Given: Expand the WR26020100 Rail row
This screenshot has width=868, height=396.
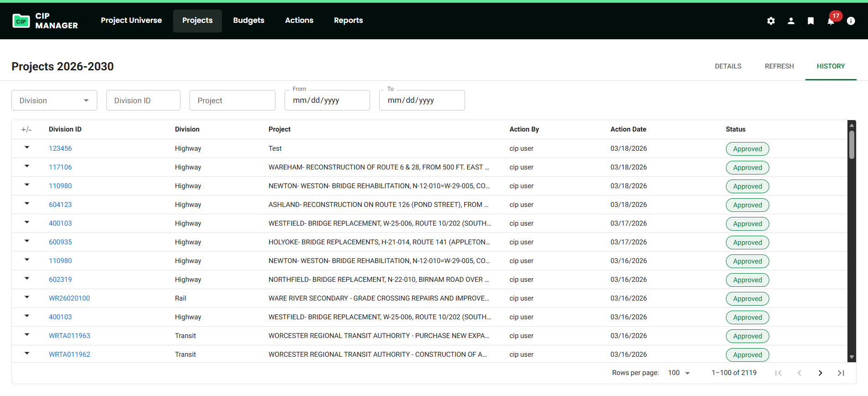Looking at the screenshot, I should [x=27, y=297].
